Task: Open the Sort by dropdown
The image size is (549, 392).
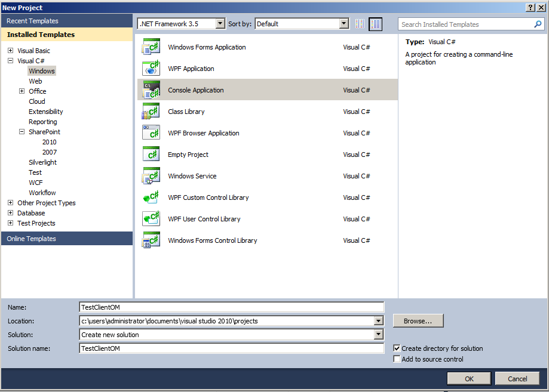Action: [x=343, y=24]
